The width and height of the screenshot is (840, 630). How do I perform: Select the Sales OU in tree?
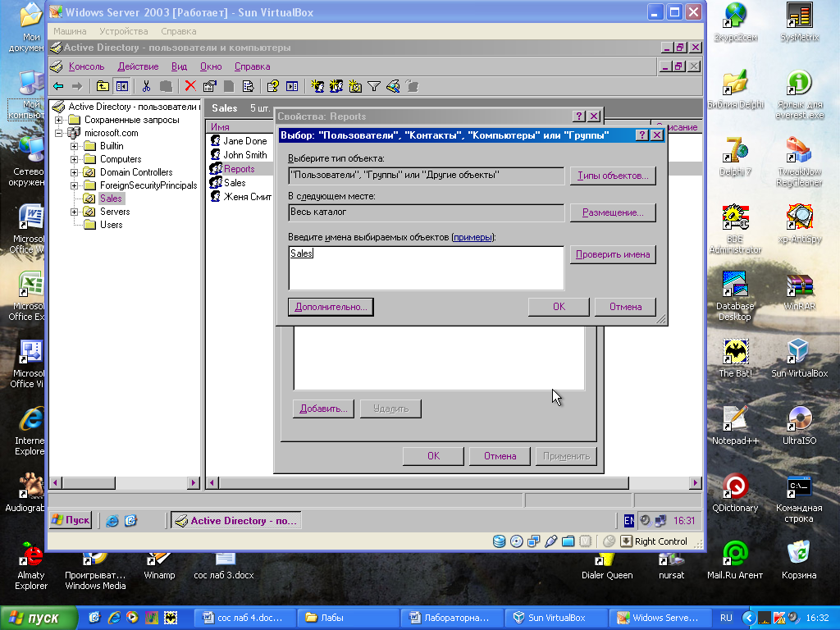click(111, 199)
